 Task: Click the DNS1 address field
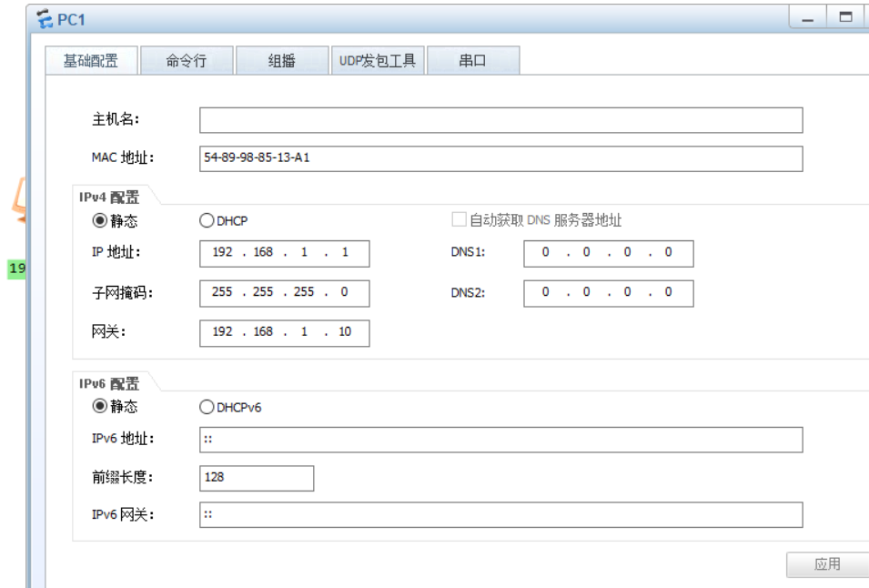(609, 253)
